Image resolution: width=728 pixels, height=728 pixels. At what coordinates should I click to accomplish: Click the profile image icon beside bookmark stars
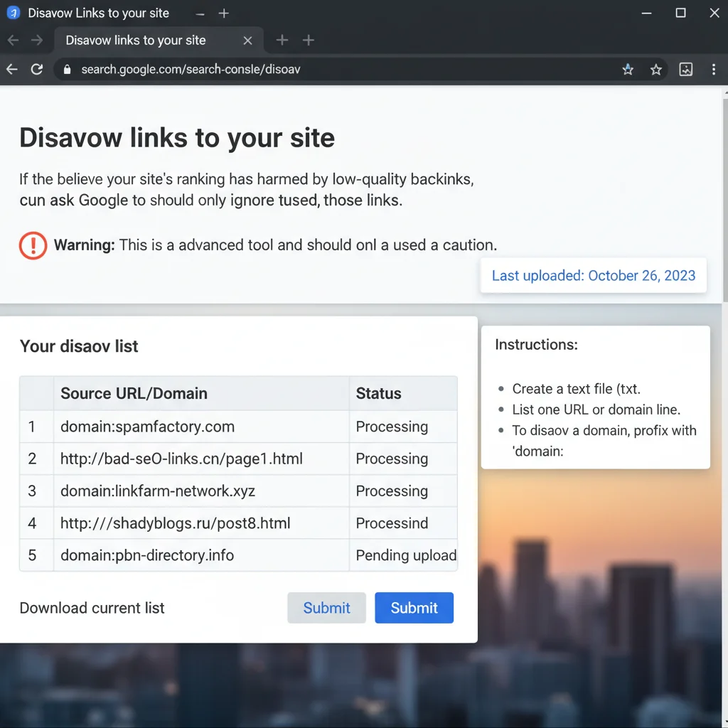[x=686, y=70]
